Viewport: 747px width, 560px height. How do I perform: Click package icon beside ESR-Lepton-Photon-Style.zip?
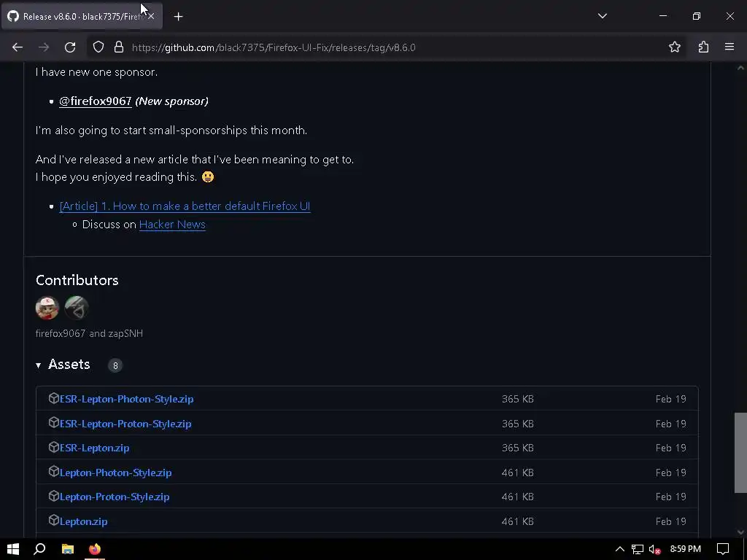tap(53, 398)
